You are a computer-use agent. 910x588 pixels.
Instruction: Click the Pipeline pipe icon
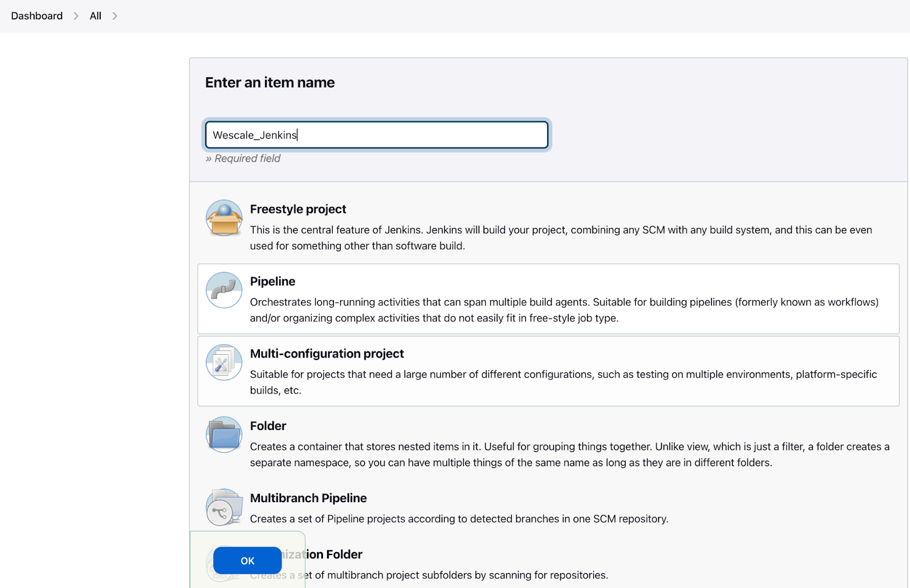pos(224,290)
